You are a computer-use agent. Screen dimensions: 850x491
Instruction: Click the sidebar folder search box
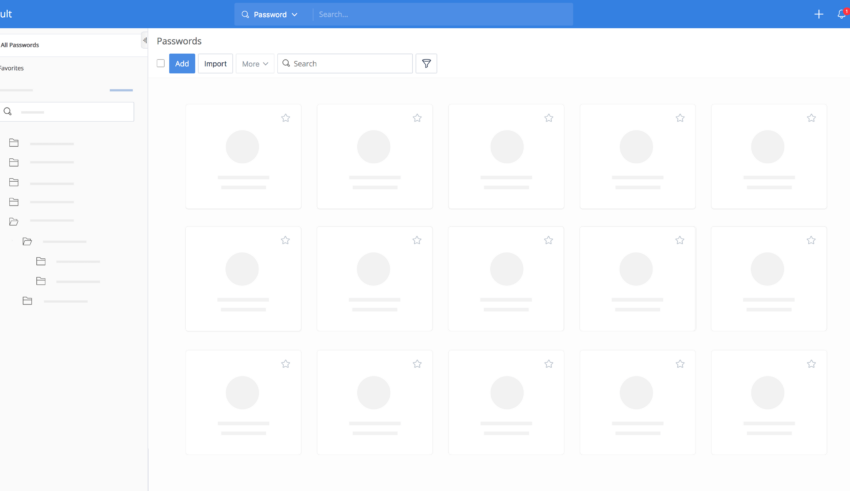coord(72,112)
